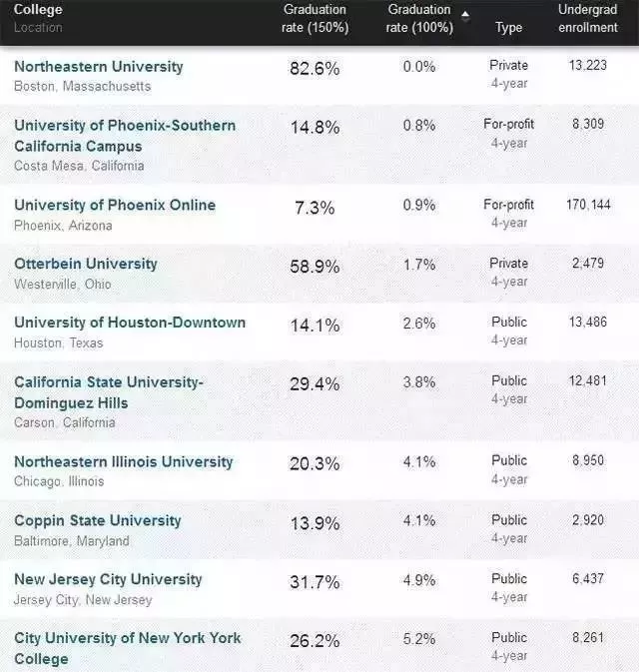Viewport: 639px width, 672px height.
Task: Sort by Undergrad enrollment column header
Action: [x=588, y=18]
